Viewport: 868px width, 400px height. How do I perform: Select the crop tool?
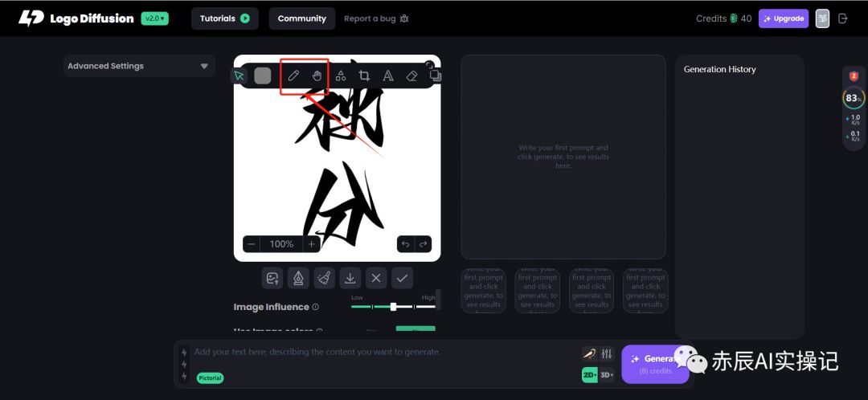[364, 76]
